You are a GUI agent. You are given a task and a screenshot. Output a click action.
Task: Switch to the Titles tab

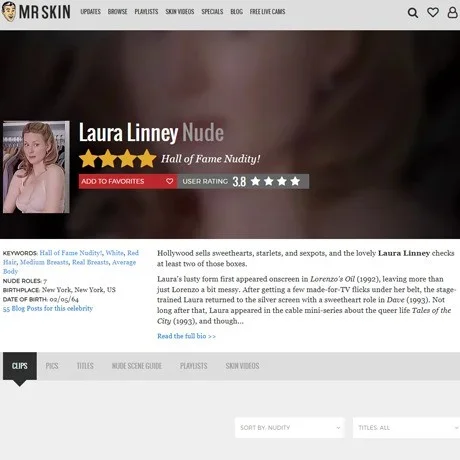(85, 366)
